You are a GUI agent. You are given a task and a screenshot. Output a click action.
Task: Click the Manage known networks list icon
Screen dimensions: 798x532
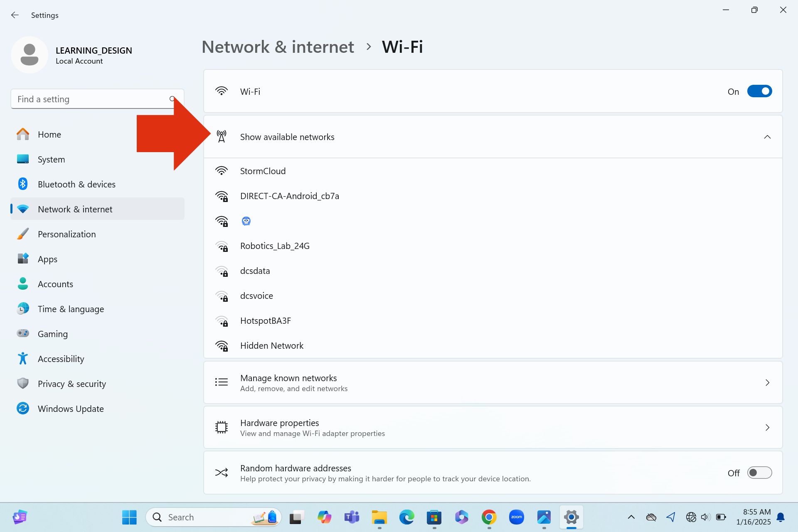222,382
